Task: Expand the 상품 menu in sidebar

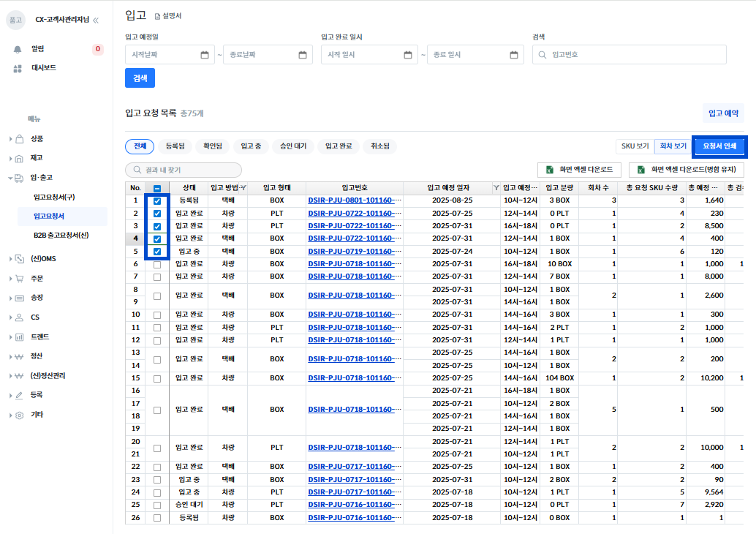Action: [x=37, y=138]
